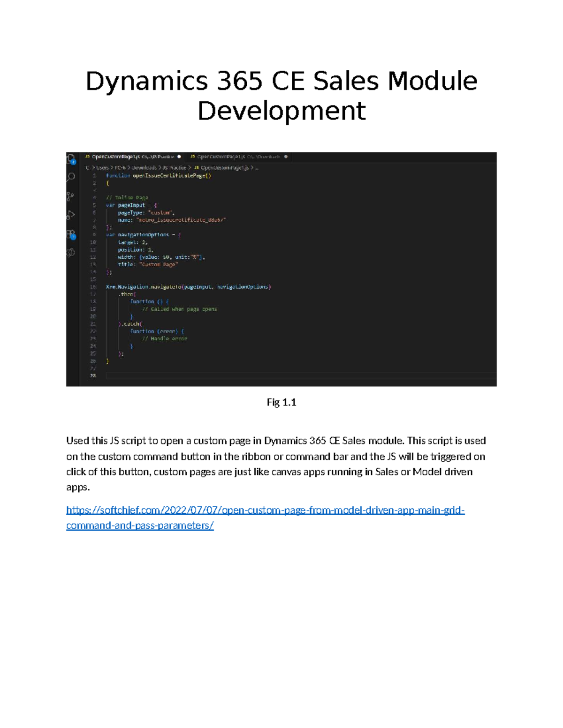Click the Explorer icon's blue notification badge
563x728 pixels.
[73, 162]
